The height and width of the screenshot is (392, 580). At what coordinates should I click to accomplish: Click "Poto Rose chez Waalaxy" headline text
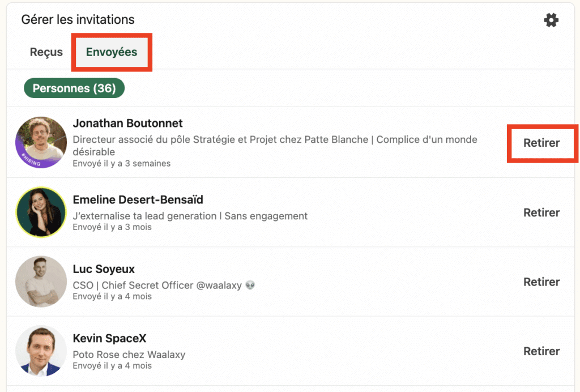129,355
